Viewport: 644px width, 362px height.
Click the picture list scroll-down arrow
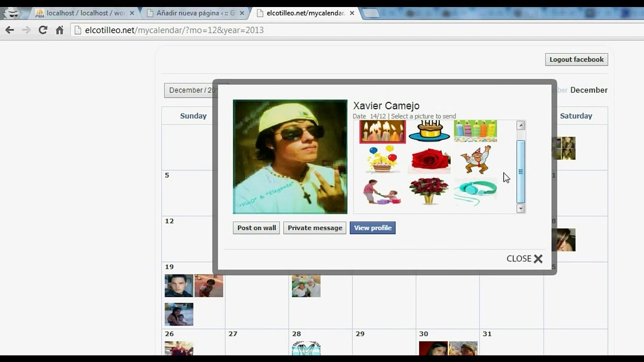(x=521, y=208)
